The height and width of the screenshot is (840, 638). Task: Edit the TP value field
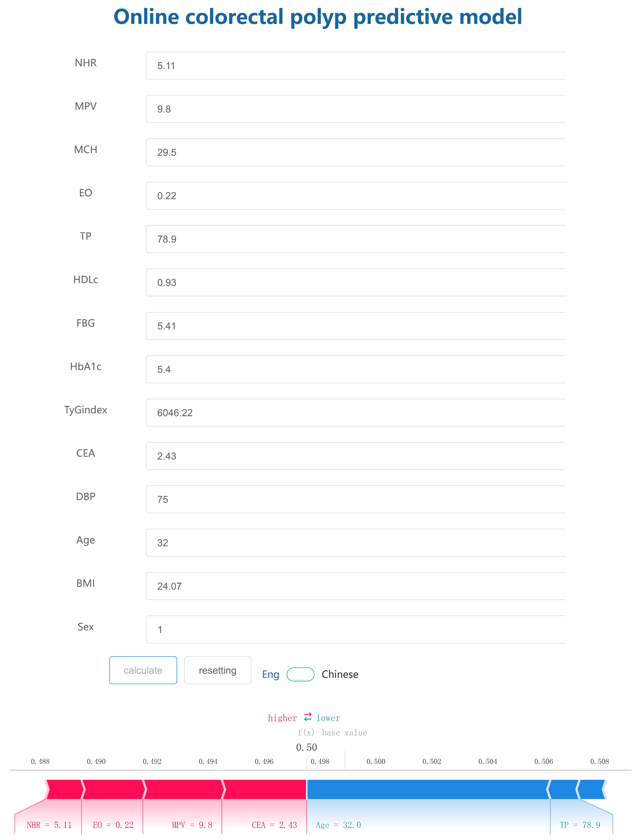click(355, 239)
